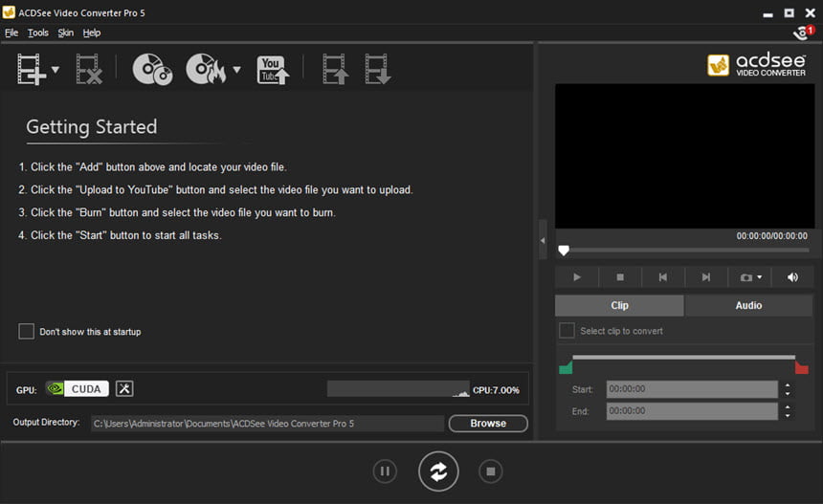Click the Upload to YouTube icon
The width and height of the screenshot is (823, 504).
[x=273, y=70]
